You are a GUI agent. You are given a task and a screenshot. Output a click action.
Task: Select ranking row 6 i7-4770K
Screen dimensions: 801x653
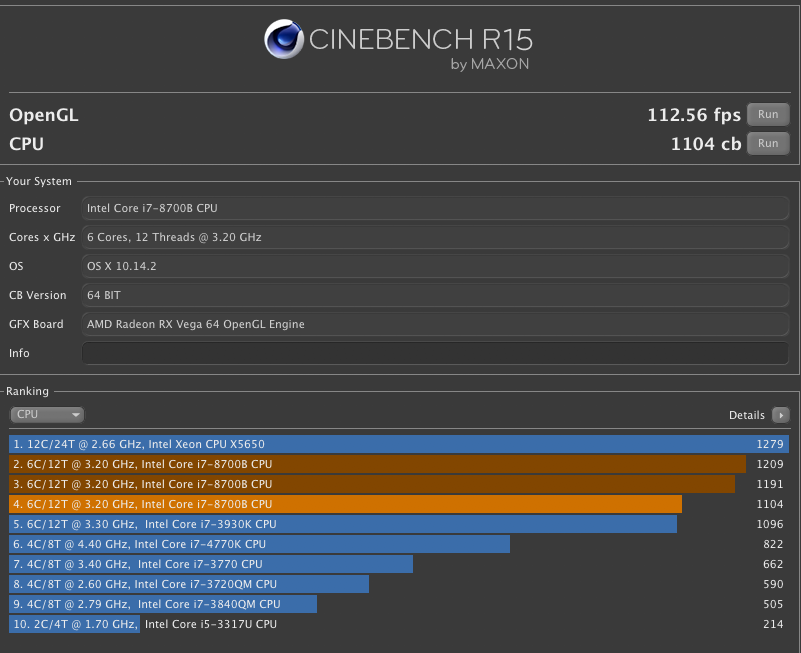(x=399, y=544)
